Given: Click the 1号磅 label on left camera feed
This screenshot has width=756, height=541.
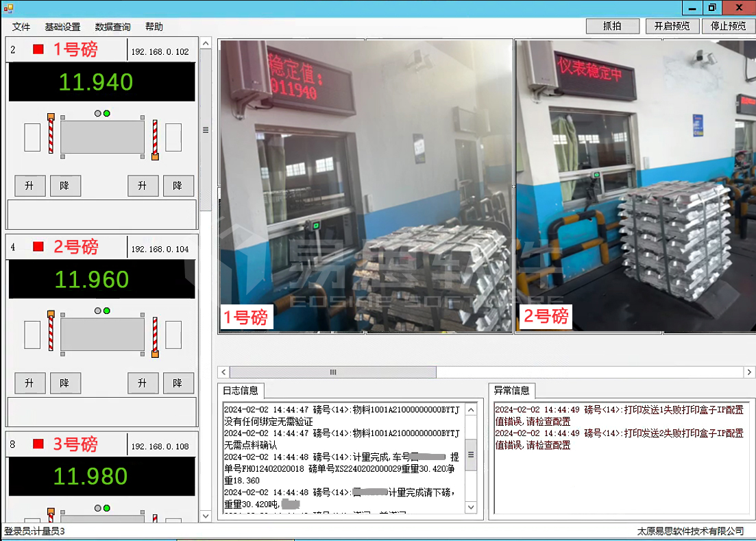Looking at the screenshot, I should click(x=245, y=317).
